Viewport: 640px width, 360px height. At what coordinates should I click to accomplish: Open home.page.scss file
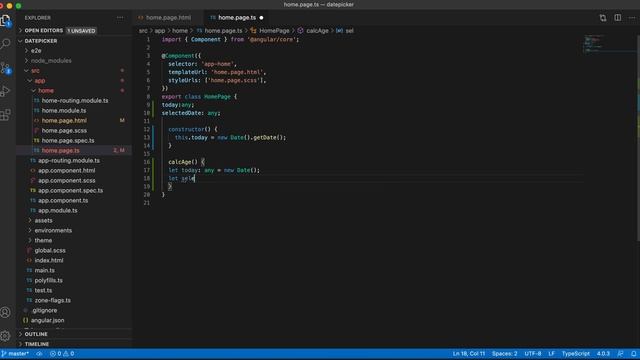[x=64, y=131]
